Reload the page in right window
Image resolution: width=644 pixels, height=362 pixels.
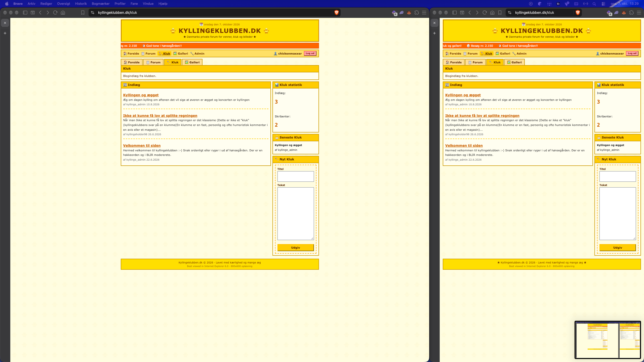[485, 13]
